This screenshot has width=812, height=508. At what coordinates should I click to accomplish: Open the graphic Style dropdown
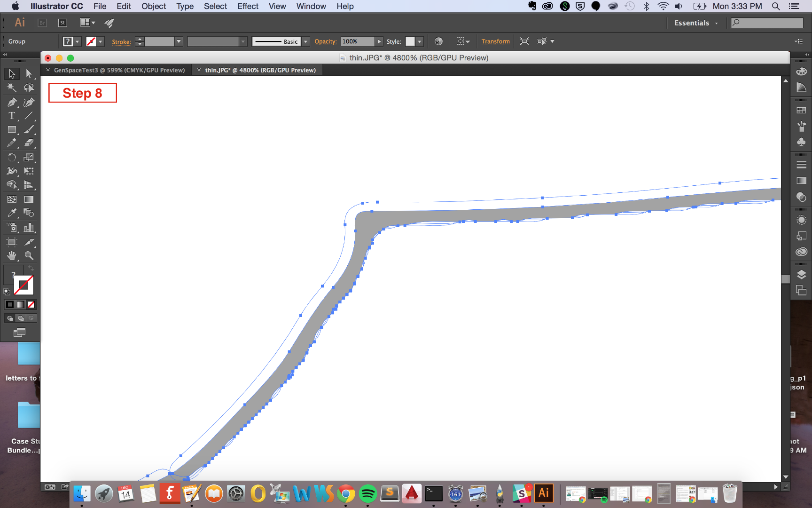click(420, 41)
